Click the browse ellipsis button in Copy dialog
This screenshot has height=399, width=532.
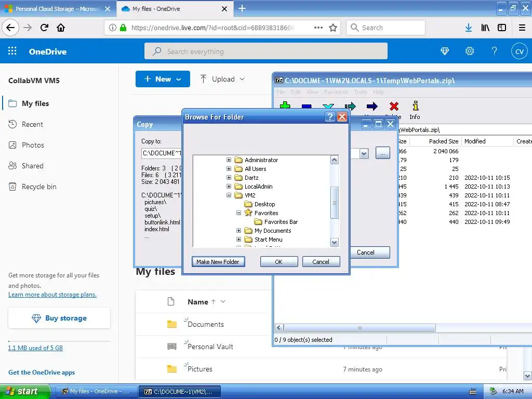[x=383, y=153]
